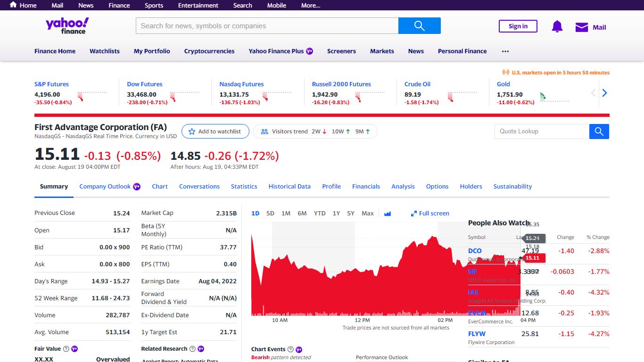The height and width of the screenshot is (362, 644).
Task: Click the Sign in button
Action: tap(518, 26)
